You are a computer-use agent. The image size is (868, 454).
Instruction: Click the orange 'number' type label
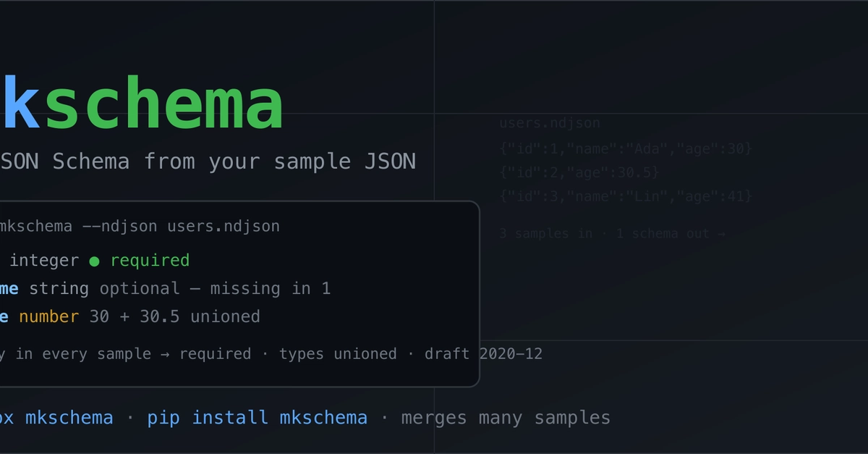[49, 316]
